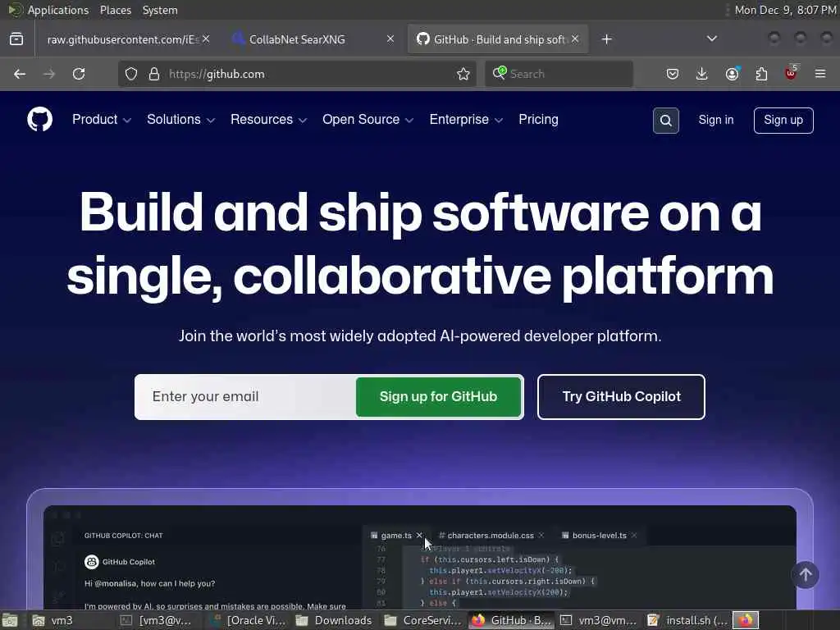The height and width of the screenshot is (630, 840).
Task: Open the CoreServi... folder taskbar item
Action: pos(423,620)
